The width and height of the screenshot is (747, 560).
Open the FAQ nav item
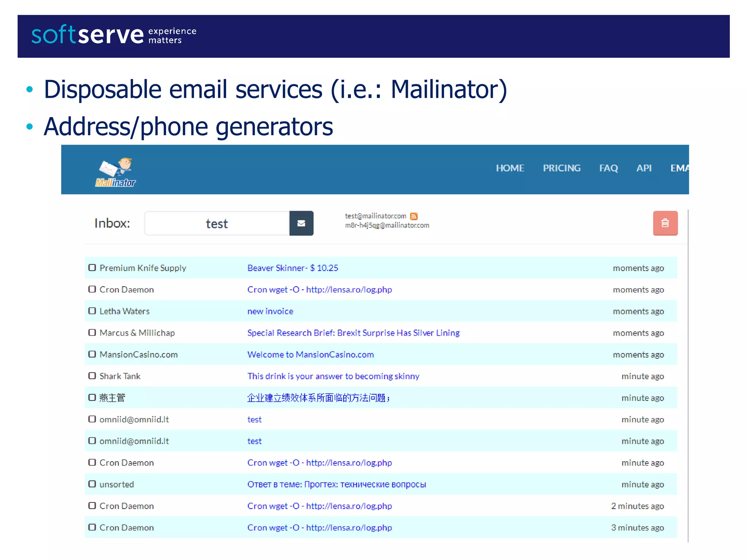point(609,168)
